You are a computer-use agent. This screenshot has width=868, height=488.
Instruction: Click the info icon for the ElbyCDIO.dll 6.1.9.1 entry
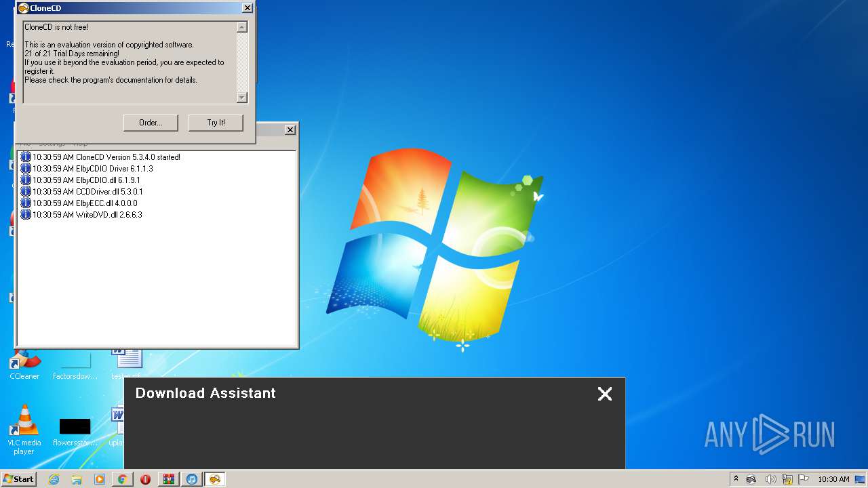coord(26,180)
